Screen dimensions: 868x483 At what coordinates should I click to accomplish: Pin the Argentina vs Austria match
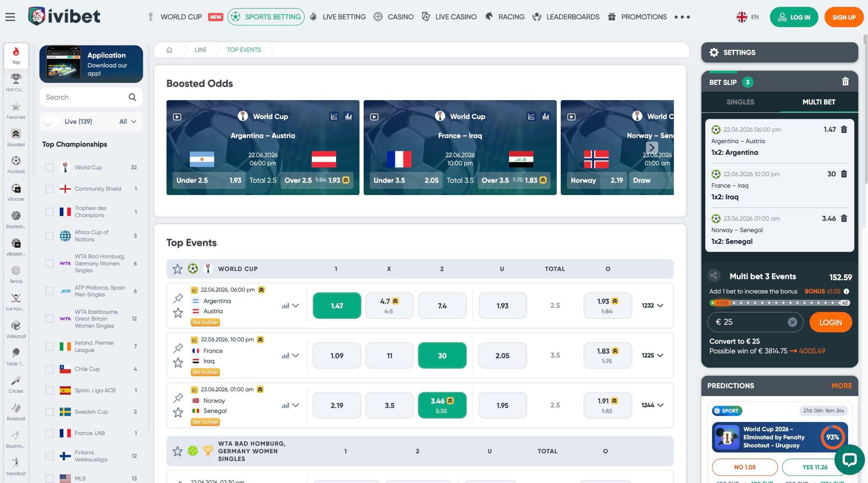click(x=178, y=299)
